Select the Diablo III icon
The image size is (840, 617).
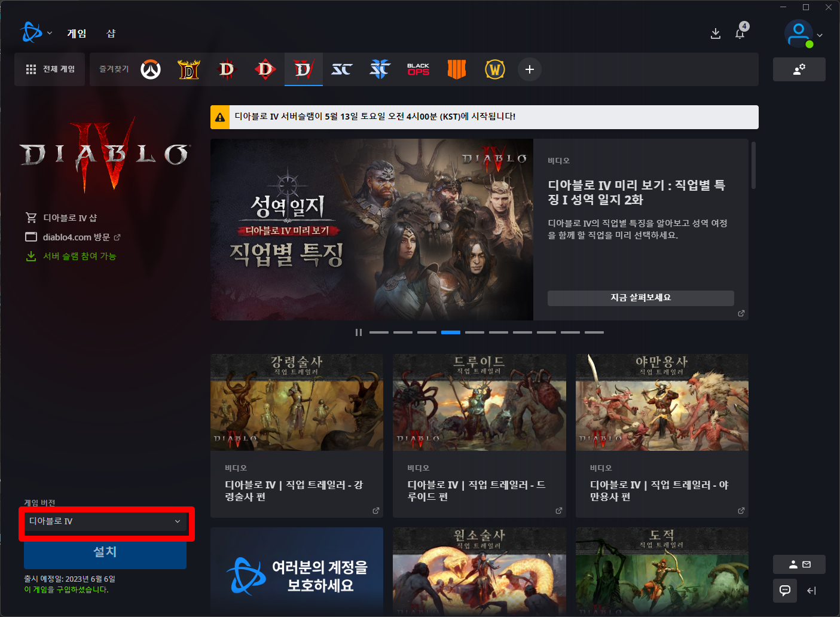coord(227,69)
